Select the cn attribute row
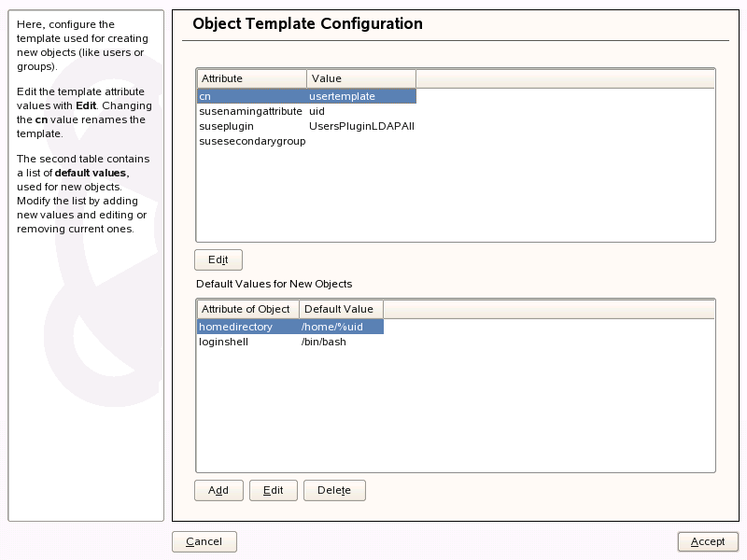Image resolution: width=747 pixels, height=560 pixels. coord(307,96)
